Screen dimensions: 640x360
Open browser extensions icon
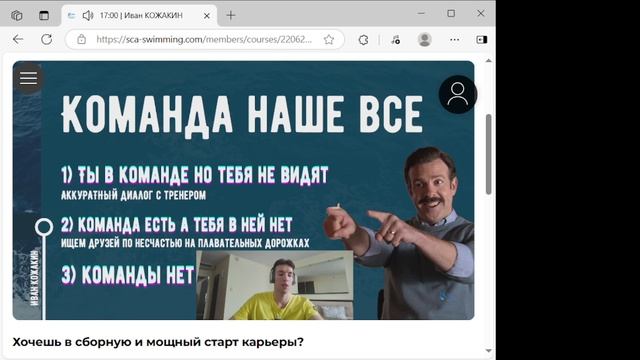pyautogui.click(x=363, y=40)
